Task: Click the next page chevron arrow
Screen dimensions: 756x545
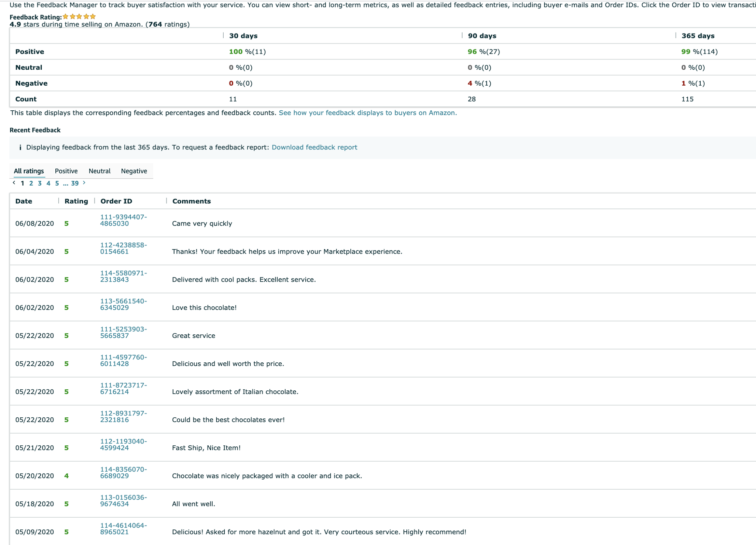Action: point(84,183)
